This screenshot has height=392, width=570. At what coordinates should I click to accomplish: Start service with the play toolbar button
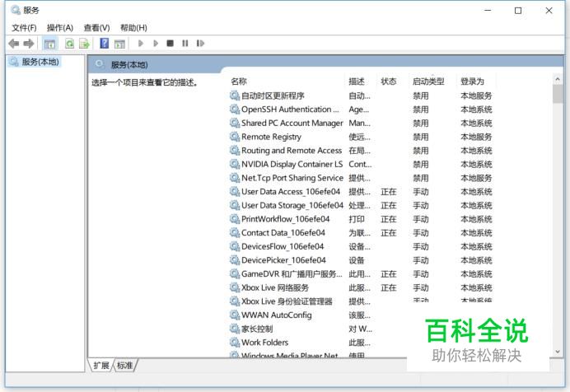(x=141, y=43)
